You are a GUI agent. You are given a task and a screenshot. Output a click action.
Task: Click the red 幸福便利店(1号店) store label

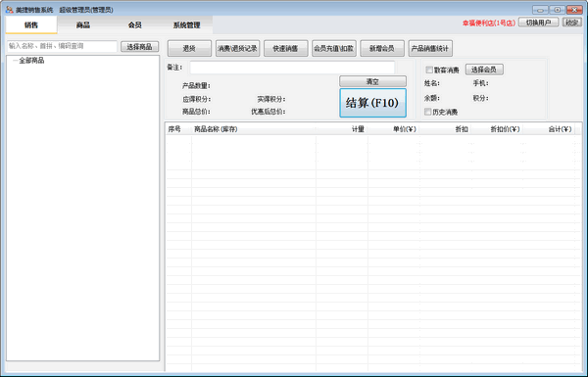[x=489, y=23]
